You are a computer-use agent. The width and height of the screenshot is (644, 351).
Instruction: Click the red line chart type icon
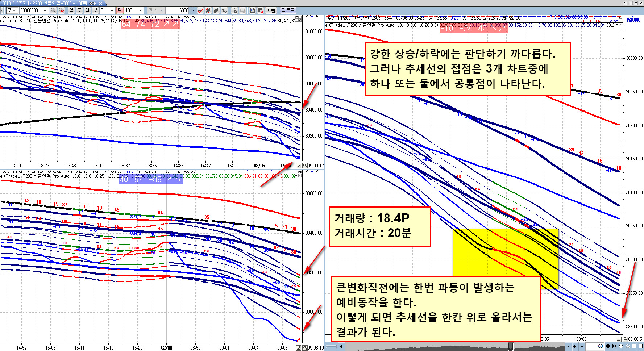200,11
